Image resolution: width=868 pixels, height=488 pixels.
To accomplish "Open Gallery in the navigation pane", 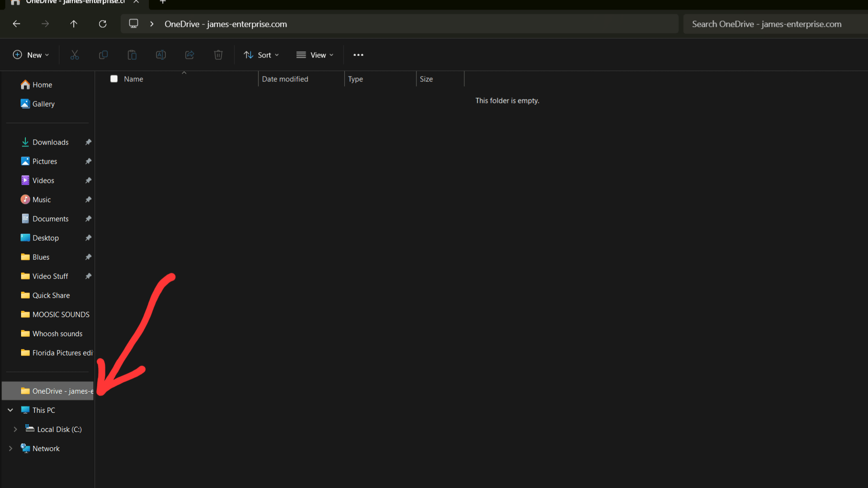I will click(38, 104).
